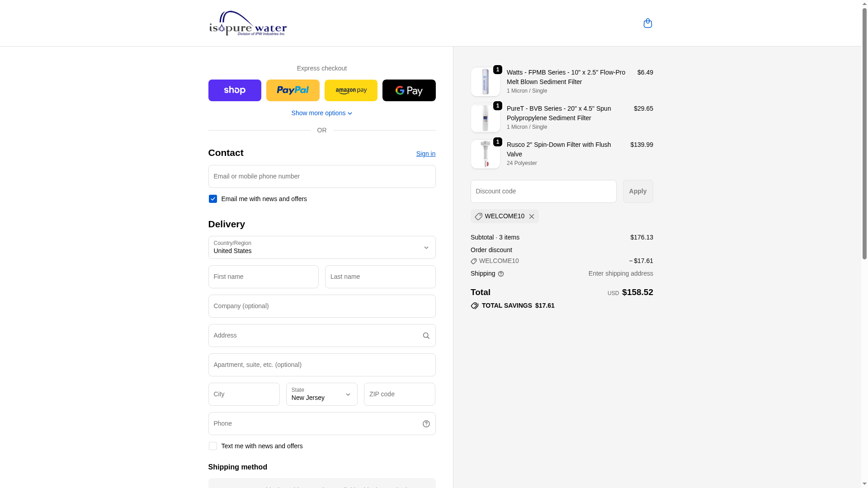The image size is (868, 488).
Task: Open the shipping help question icon
Action: [x=501, y=274]
